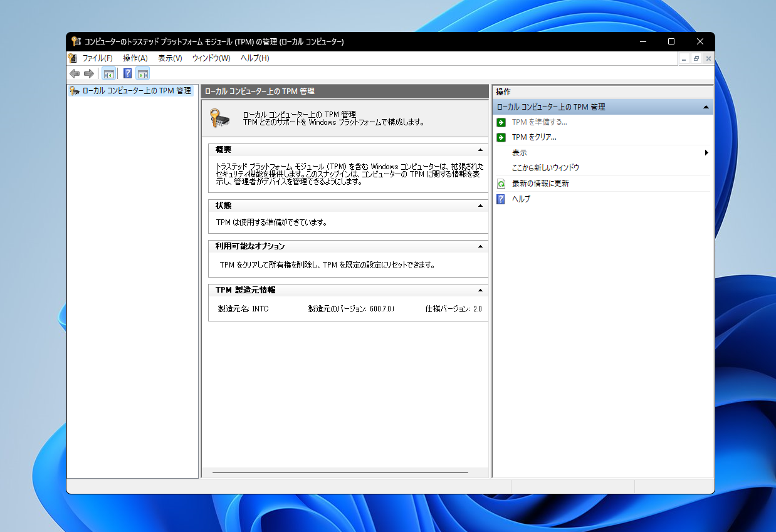Click the large TPM chip and key icon
Image resolution: width=776 pixels, height=532 pixels.
(x=219, y=118)
